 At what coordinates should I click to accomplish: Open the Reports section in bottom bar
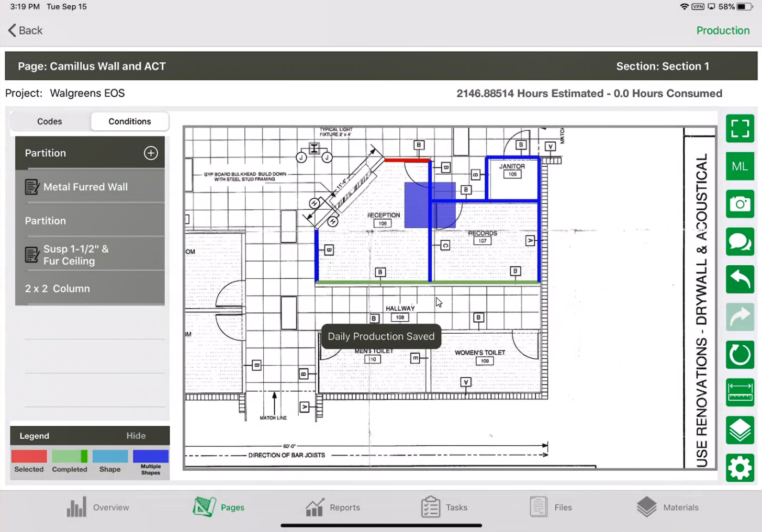tap(333, 507)
